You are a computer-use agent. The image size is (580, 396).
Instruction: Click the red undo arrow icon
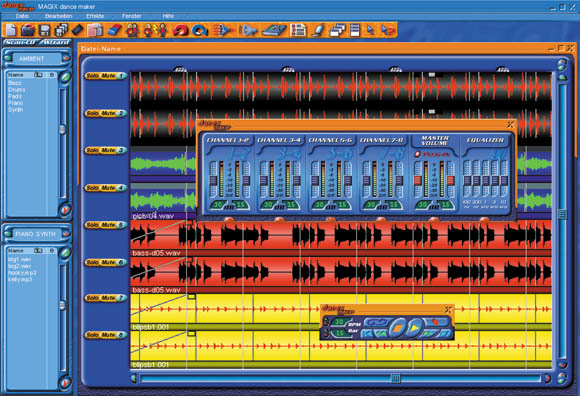[x=181, y=30]
